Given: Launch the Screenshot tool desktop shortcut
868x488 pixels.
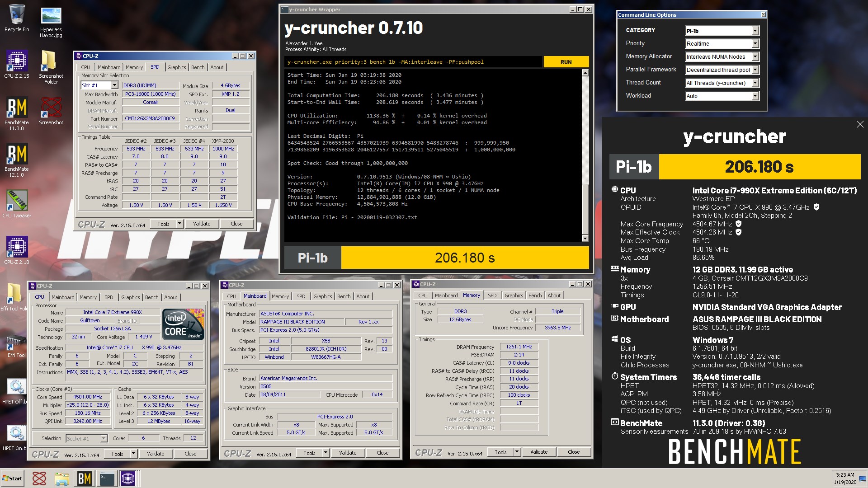Looking at the screenshot, I should pos(51,110).
